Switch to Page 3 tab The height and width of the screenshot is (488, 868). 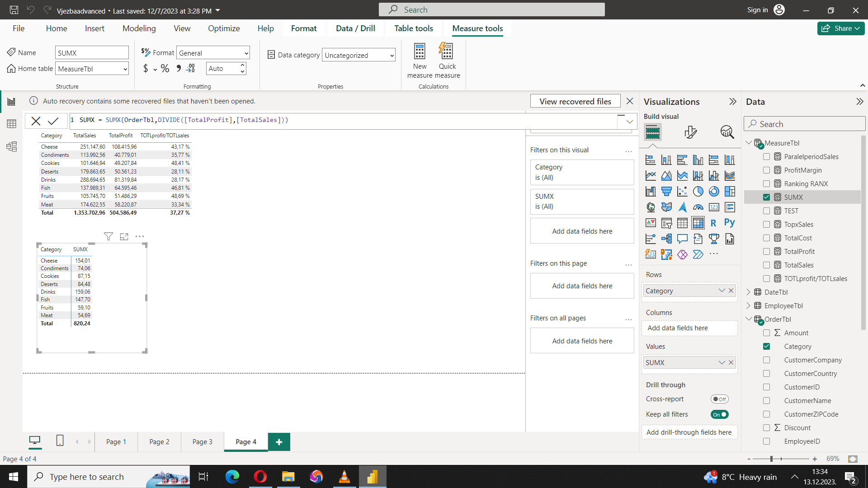click(x=202, y=442)
